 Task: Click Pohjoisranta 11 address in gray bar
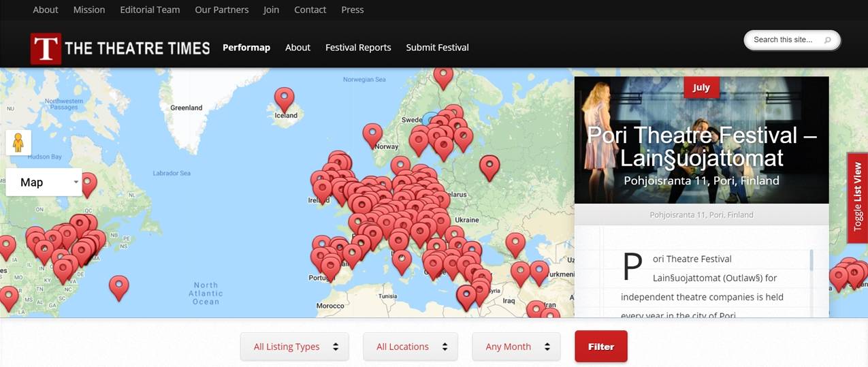[702, 215]
